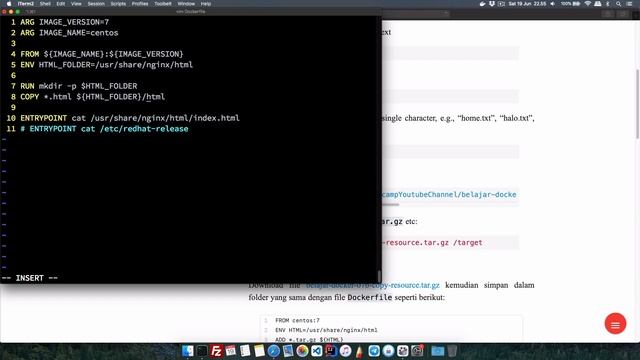Click the COPY *.html line

coord(93,97)
